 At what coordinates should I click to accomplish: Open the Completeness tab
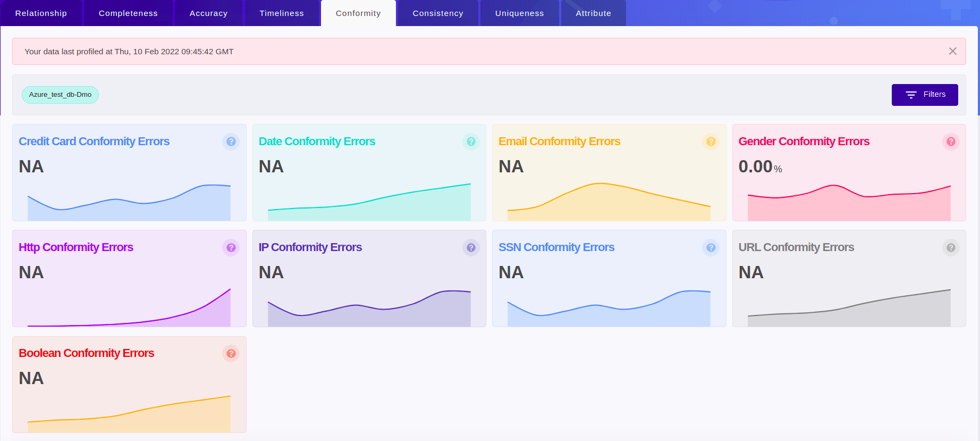[x=128, y=13]
